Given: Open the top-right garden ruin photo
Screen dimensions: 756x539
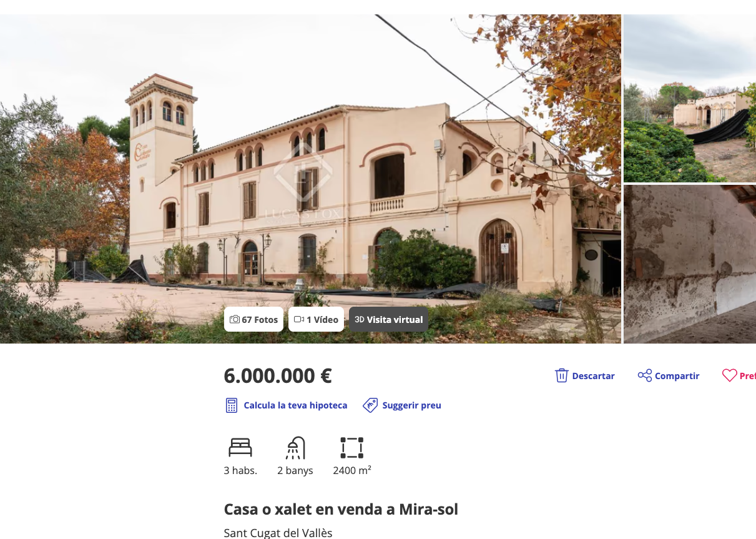Looking at the screenshot, I should point(690,98).
